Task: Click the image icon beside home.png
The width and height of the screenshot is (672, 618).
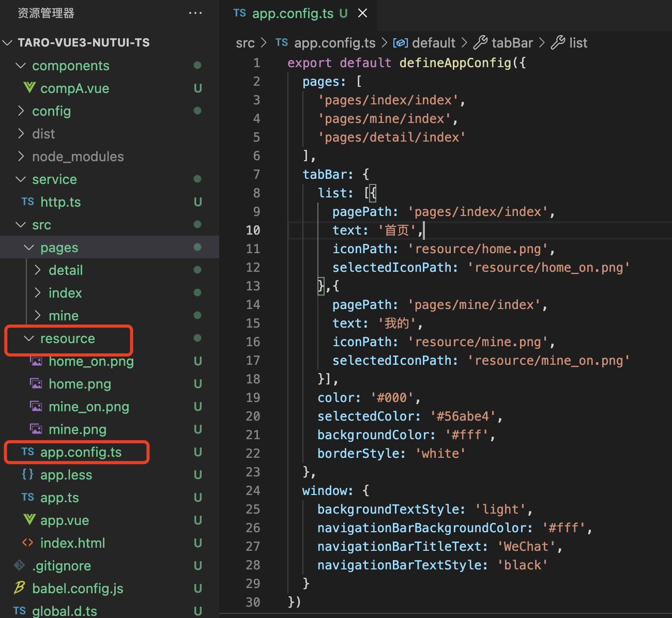Action: click(36, 383)
